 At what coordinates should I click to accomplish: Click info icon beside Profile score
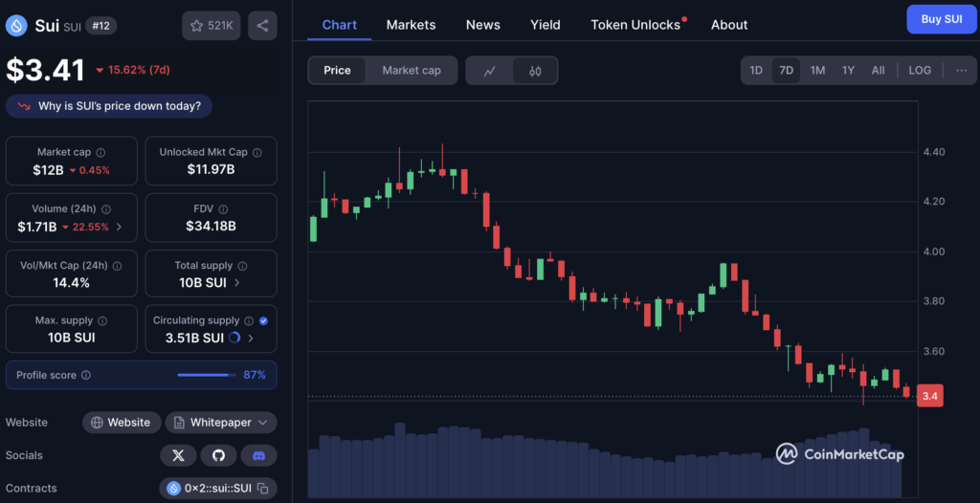[x=86, y=375]
